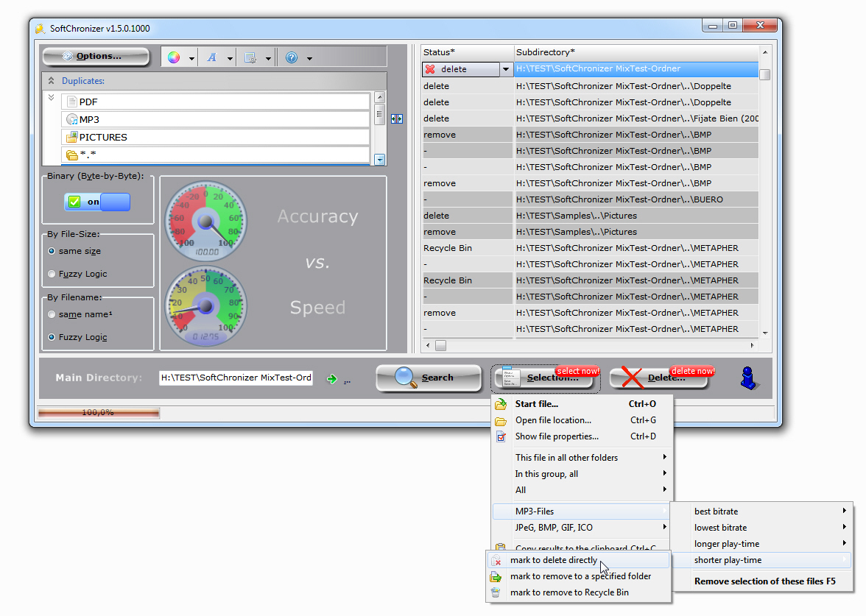Toggle the Binary Byte-by-Byte on switch
The width and height of the screenshot is (866, 616).
point(97,202)
